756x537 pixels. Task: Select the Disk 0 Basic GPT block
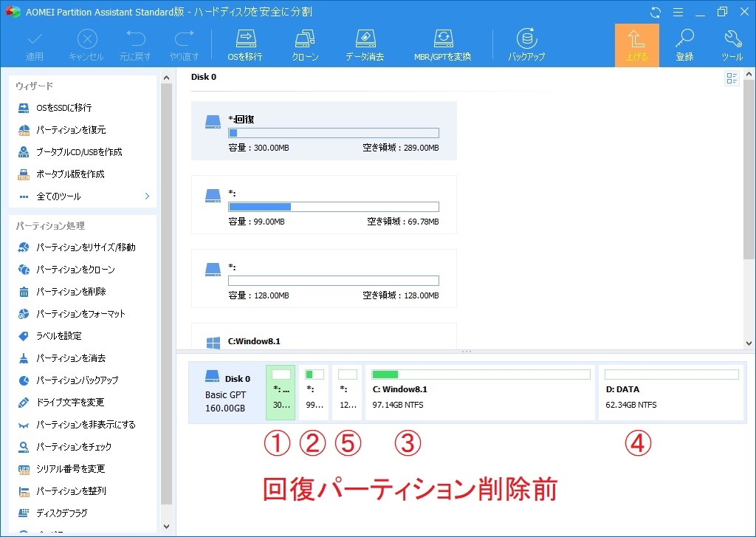227,392
